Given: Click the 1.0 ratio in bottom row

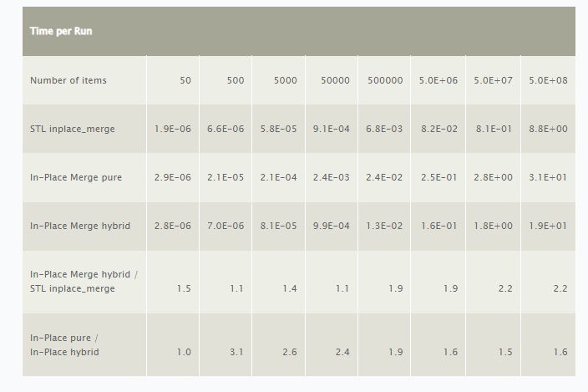Looking at the screenshot, I should tap(184, 352).
